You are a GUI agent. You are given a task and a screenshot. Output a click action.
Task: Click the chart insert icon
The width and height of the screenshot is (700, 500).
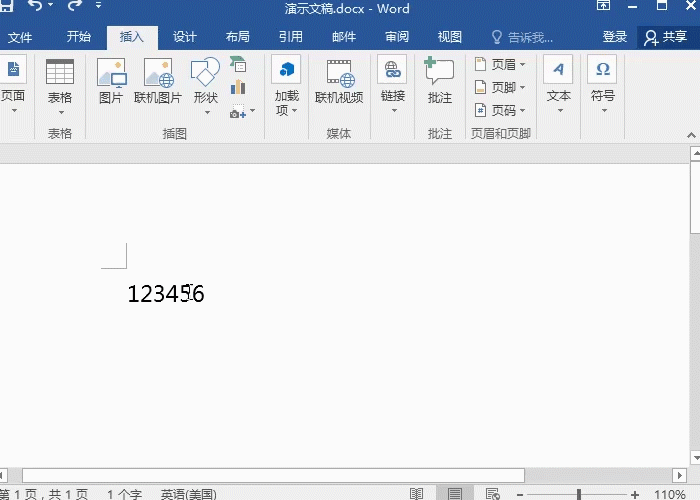[238, 87]
